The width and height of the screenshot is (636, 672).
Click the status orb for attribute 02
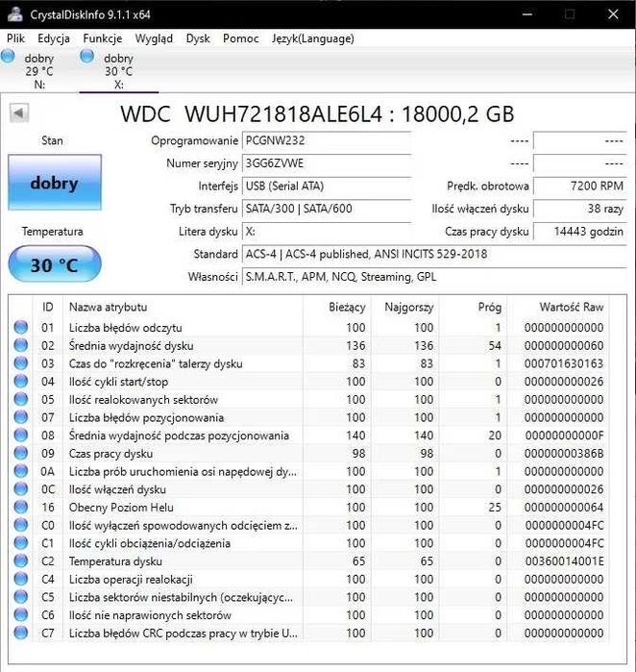click(20, 345)
